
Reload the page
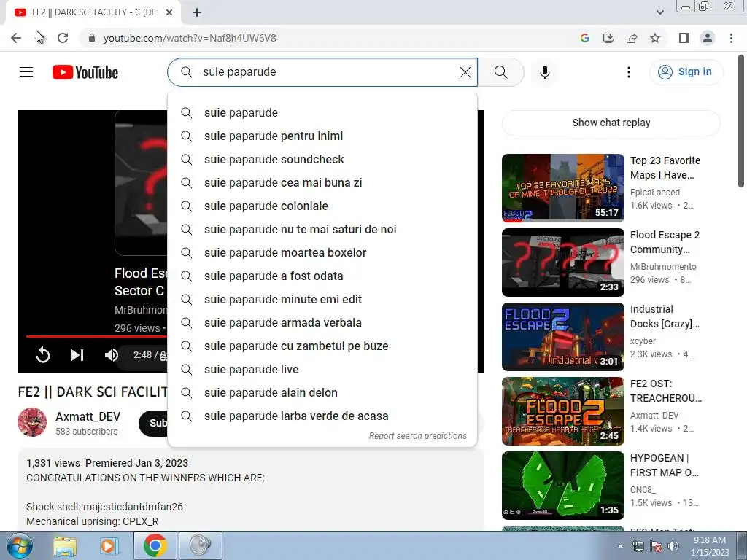(x=63, y=38)
